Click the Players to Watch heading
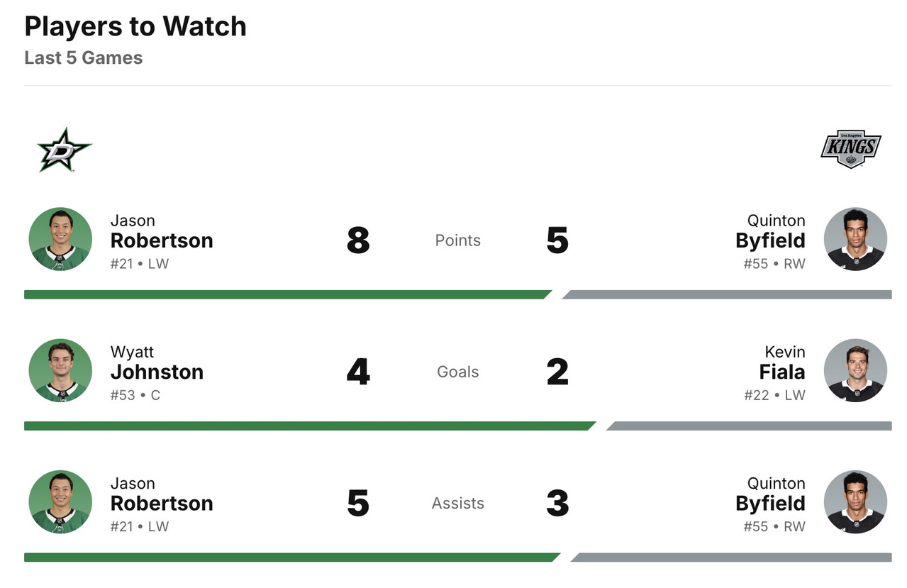Viewport: 907px width, 588px height. pos(135,27)
